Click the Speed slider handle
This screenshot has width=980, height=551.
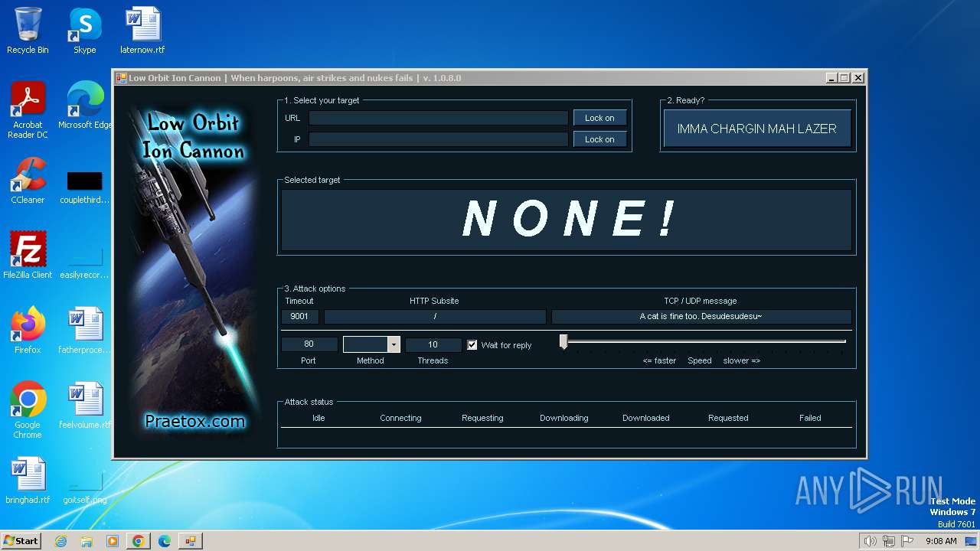(563, 342)
